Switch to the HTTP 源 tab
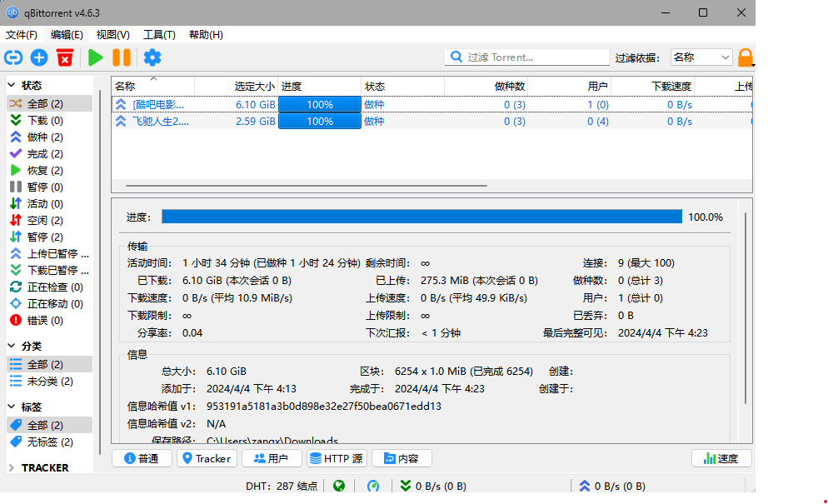The height and width of the screenshot is (504, 828). (x=337, y=458)
